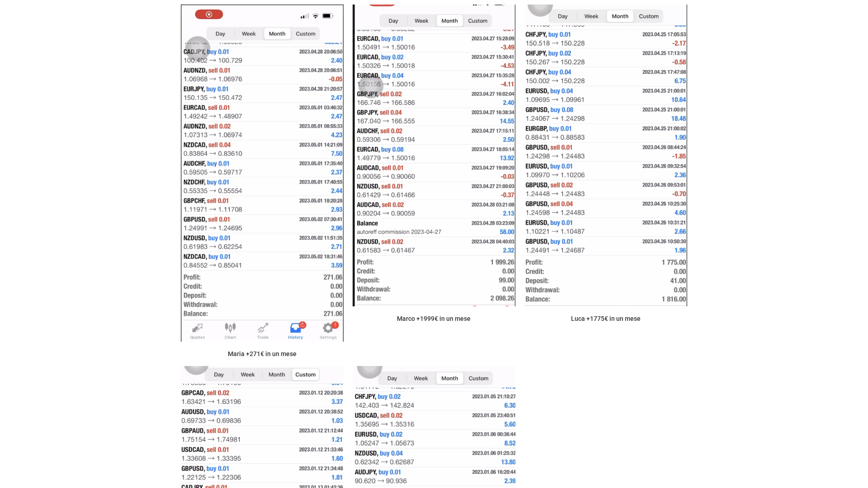Select Custom tab in Maria's screenshot
868x488 pixels.
coord(306,34)
